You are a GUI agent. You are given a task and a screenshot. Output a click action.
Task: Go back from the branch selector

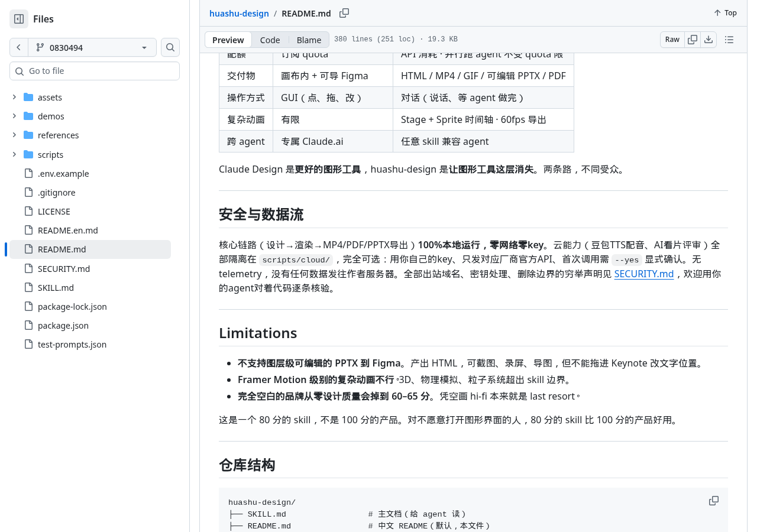[x=19, y=47]
